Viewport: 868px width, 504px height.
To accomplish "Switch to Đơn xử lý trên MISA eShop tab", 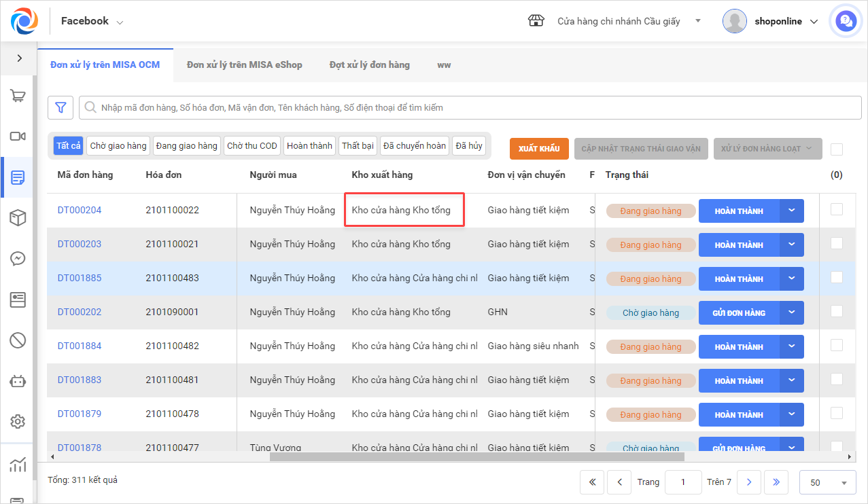I will [x=245, y=65].
